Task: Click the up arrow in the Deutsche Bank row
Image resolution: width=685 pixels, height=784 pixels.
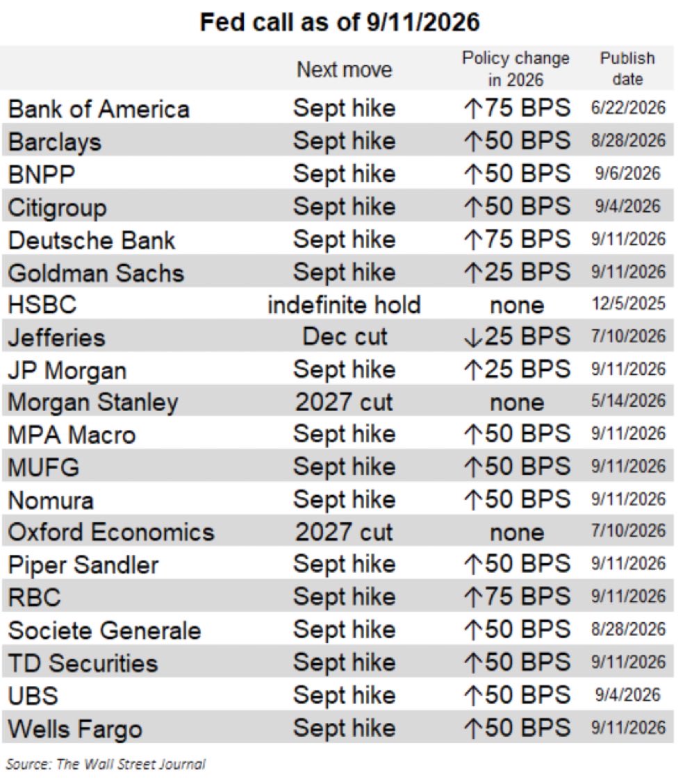Action: coord(472,240)
